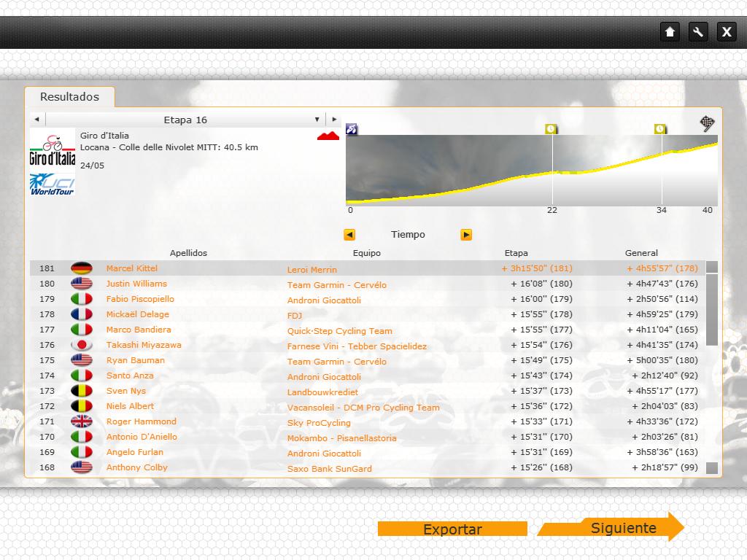Go to next stage with right arrow
The image size is (747, 560).
tap(333, 120)
